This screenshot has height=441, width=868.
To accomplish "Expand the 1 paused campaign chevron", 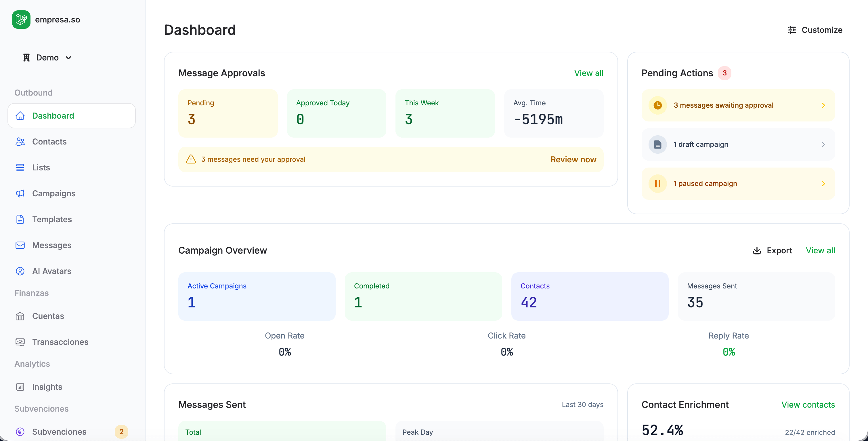I will [x=823, y=184].
